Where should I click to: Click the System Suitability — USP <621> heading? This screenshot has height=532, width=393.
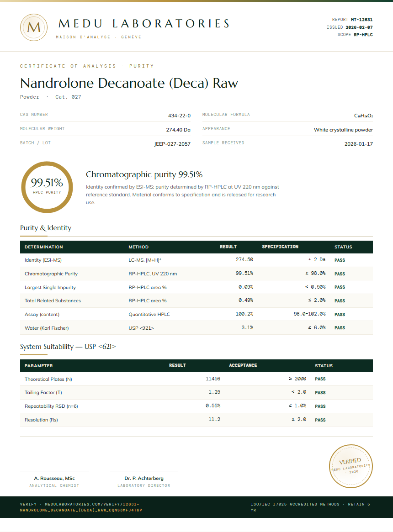coord(68,347)
